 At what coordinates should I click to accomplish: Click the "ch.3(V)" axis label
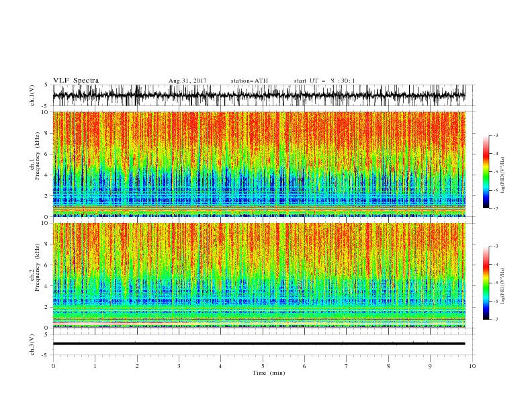pyautogui.click(x=32, y=345)
